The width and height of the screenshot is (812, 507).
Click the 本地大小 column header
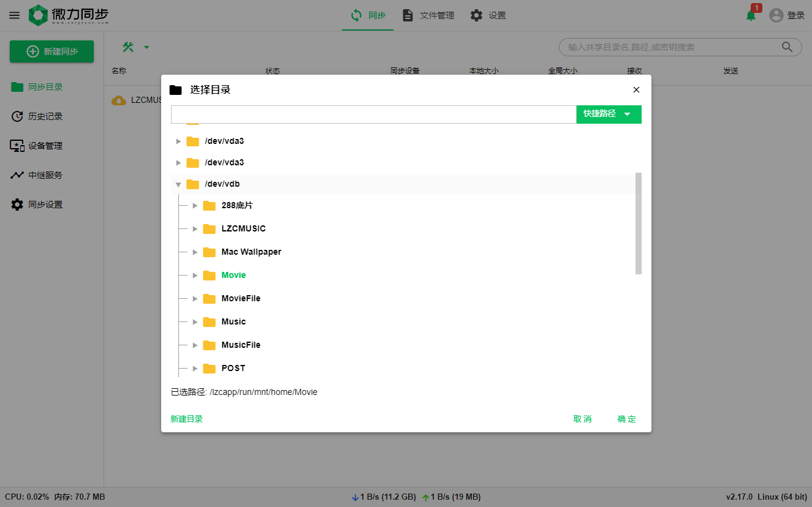click(x=484, y=71)
